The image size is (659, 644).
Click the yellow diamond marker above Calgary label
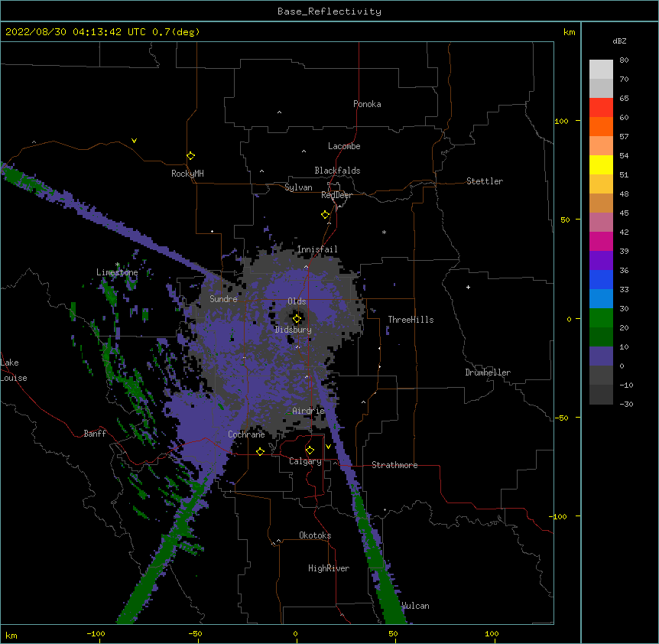coord(310,450)
